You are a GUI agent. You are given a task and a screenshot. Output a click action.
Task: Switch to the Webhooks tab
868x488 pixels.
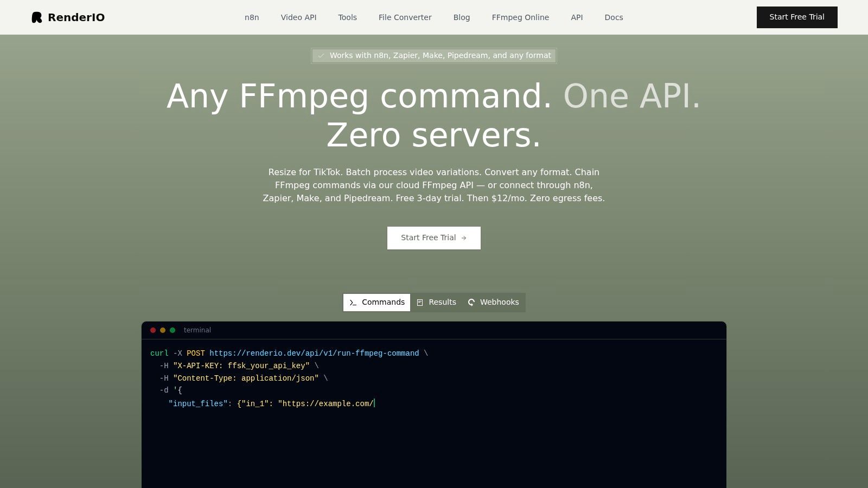pyautogui.click(x=493, y=303)
